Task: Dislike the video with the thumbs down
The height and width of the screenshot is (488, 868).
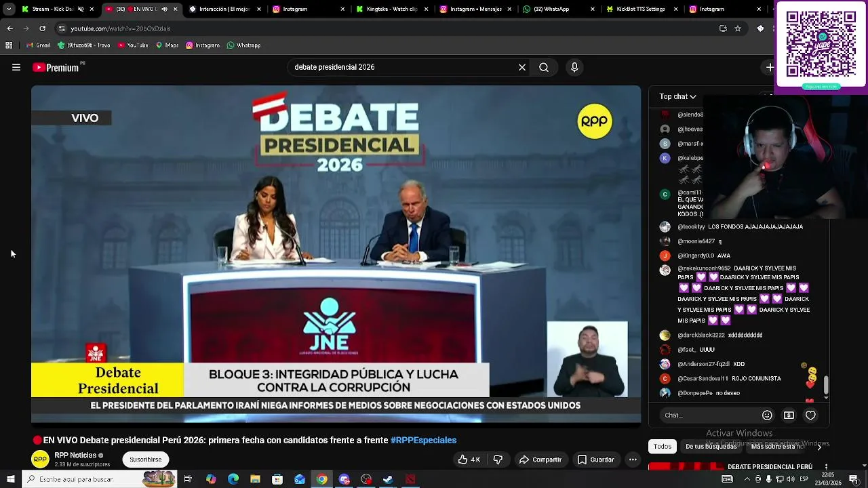Action: tap(498, 460)
